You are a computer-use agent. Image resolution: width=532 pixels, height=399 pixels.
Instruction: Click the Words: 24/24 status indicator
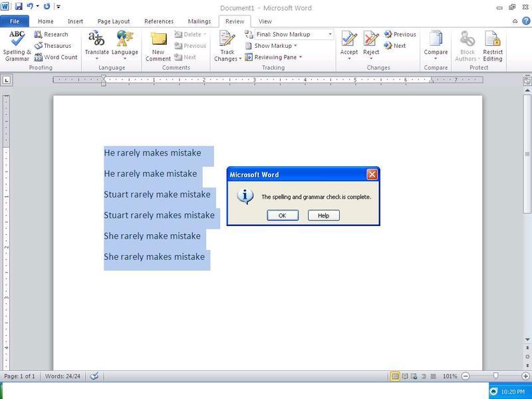pos(63,376)
